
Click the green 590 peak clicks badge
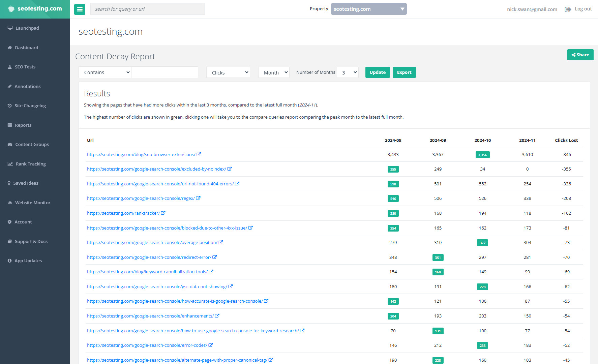[x=393, y=184]
